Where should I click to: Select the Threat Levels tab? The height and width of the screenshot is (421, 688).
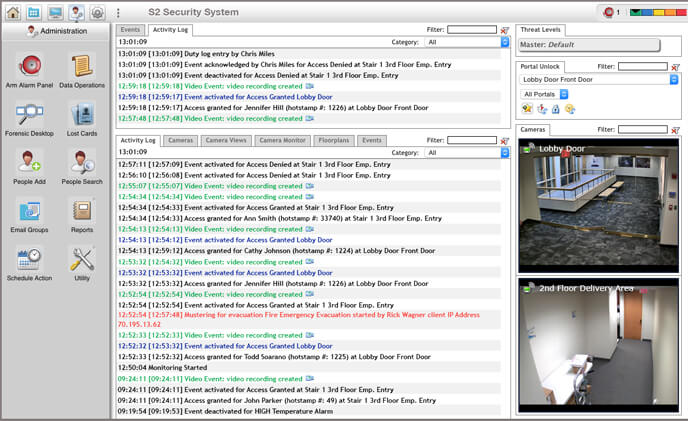[x=541, y=30]
